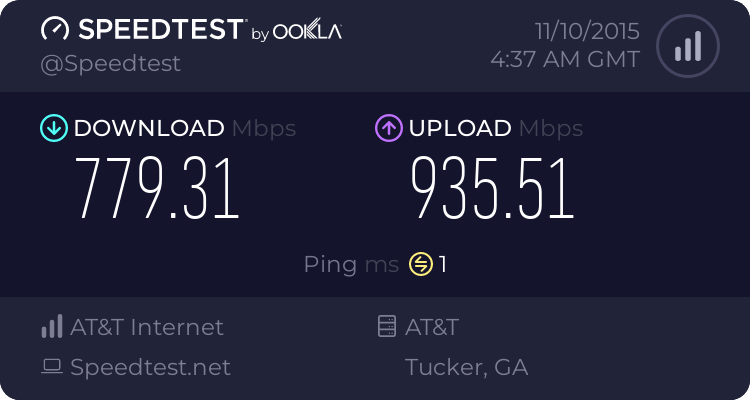Click the Speedtest.net link text
This screenshot has width=750, height=400.
click(150, 367)
